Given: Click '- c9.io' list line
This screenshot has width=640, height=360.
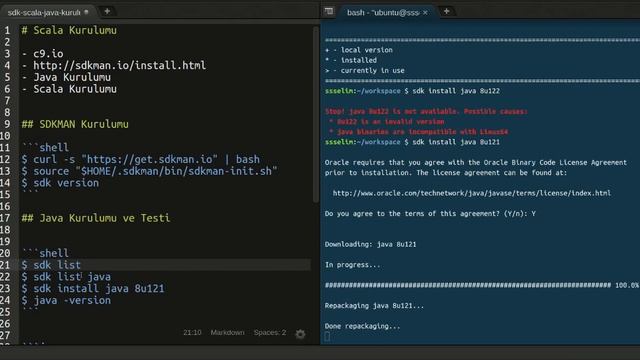Looking at the screenshot, I should pos(42,53).
